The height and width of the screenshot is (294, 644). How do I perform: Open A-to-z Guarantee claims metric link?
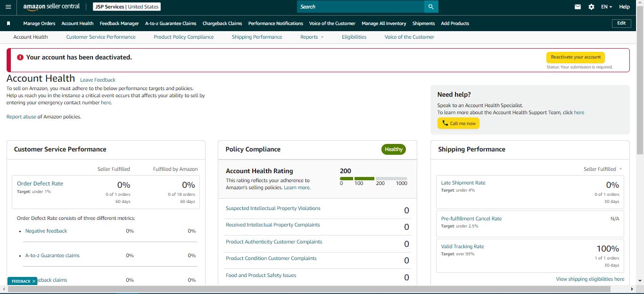[52, 255]
